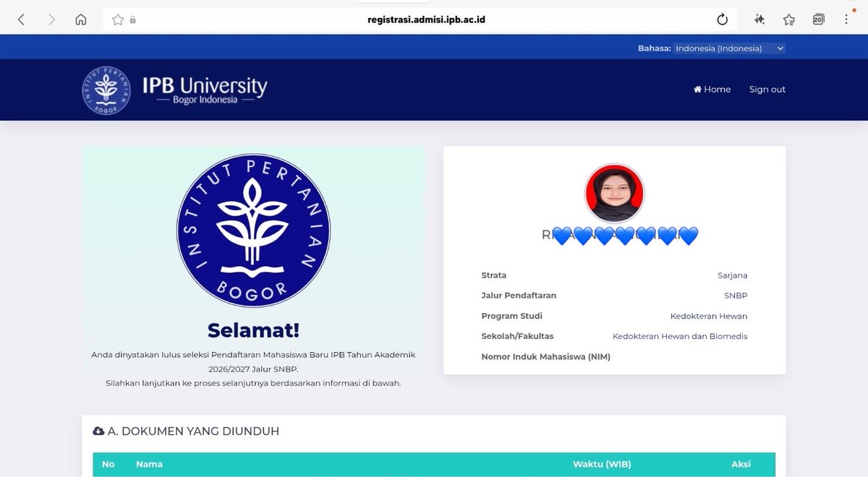This screenshot has width=868, height=477.
Task: Open the AI sparkle assistant icon
Action: 759,20
